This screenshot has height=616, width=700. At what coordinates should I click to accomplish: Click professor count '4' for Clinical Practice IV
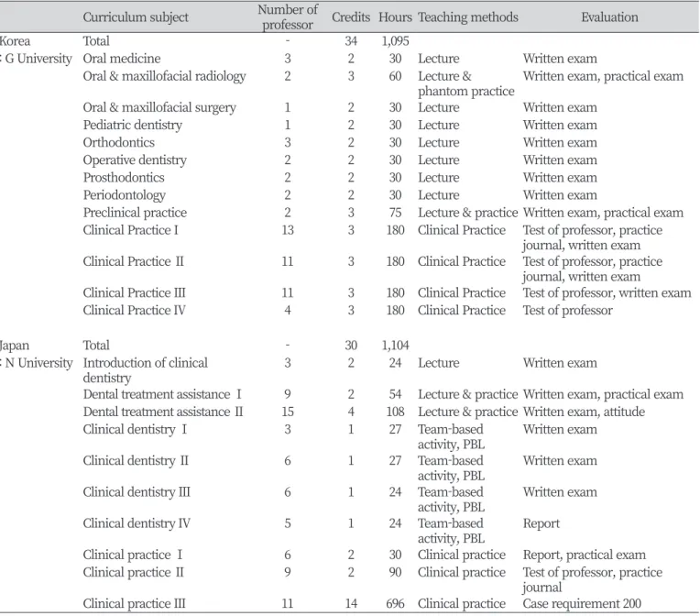[x=288, y=311]
